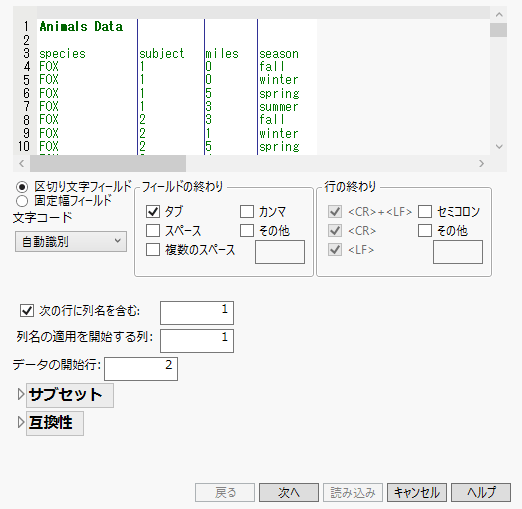The height and width of the screenshot is (509, 522).
Task: Open the 文字コード 自動識別 dropdown
Action: (x=71, y=241)
